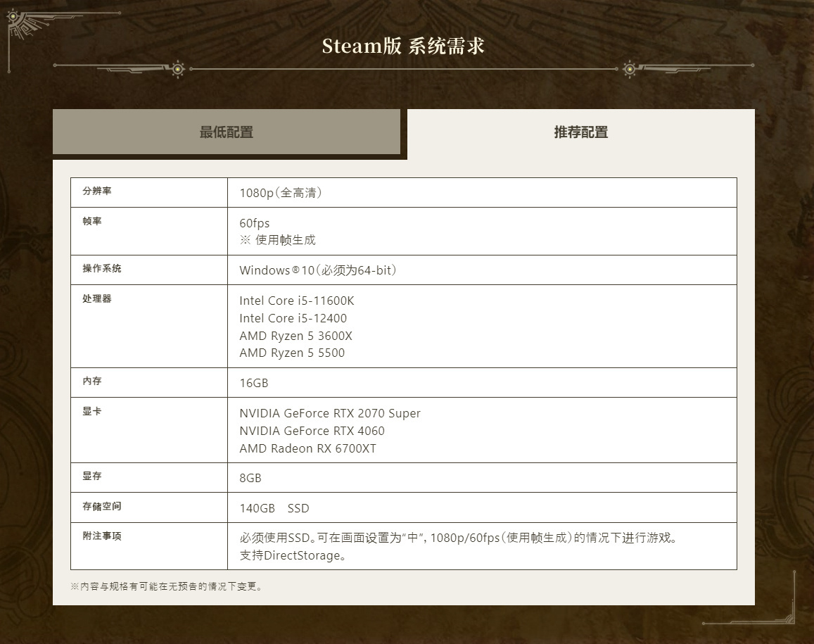
Task: Click the 60fps value
Action: click(x=255, y=223)
